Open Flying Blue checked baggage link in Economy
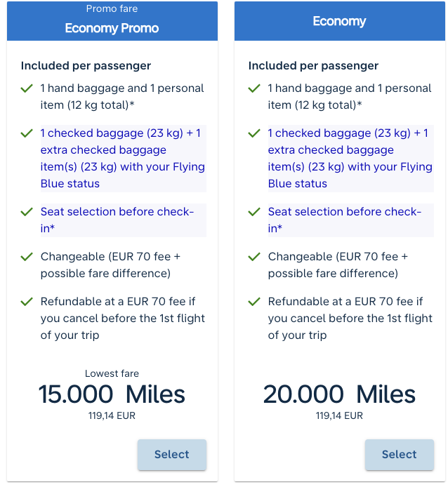The height and width of the screenshot is (487, 448). [350, 159]
